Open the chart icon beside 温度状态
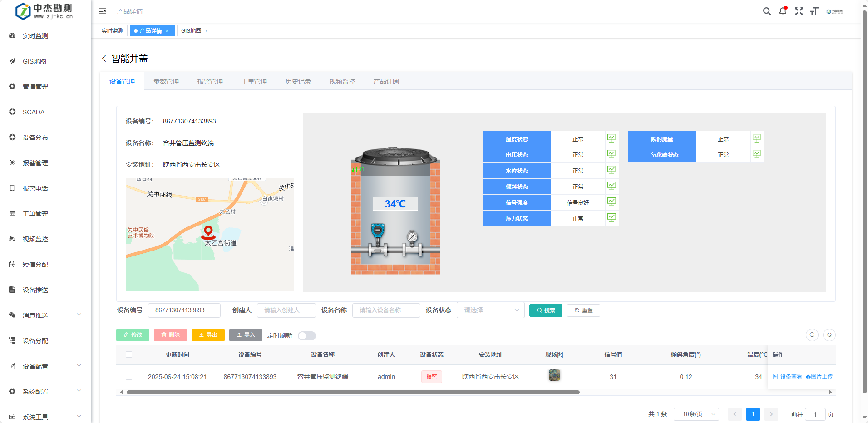 click(612, 138)
